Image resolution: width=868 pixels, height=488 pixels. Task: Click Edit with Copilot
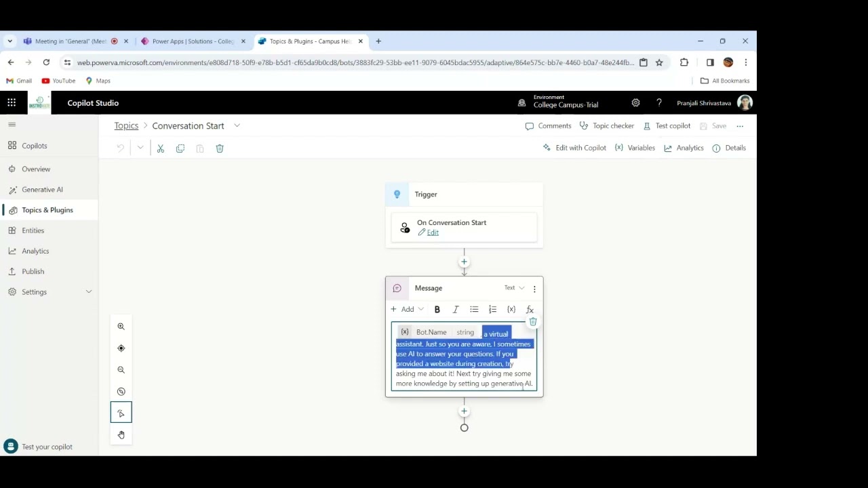click(x=574, y=148)
